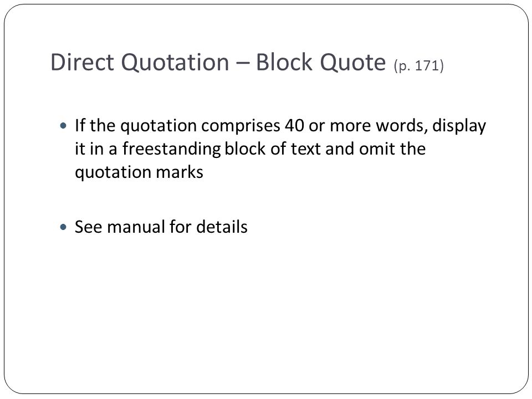Viewport: 532px width, 399px height.
Task: Click the second bullet point dot
Action: (63, 227)
